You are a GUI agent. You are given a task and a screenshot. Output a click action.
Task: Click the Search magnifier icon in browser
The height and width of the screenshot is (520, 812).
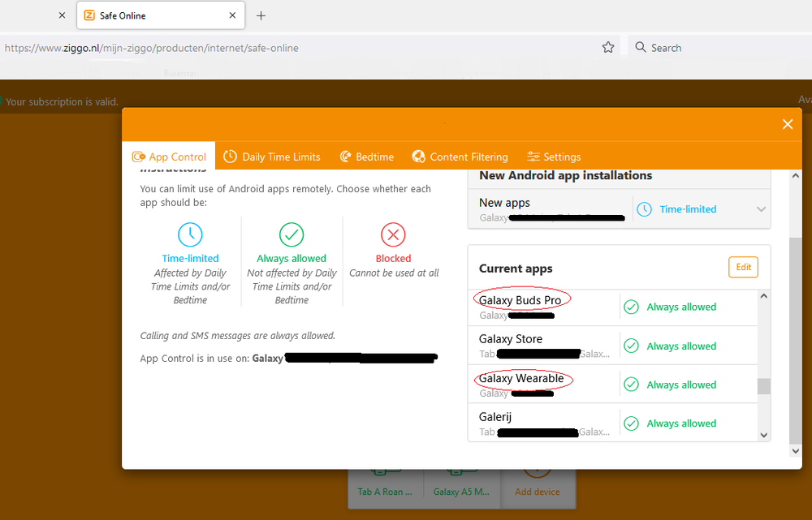[641, 48]
